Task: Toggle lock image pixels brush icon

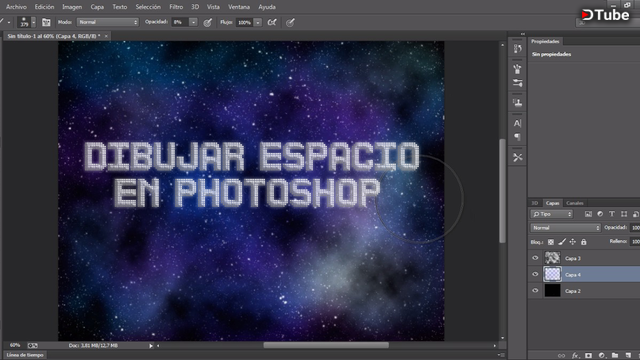Action: click(x=562, y=242)
